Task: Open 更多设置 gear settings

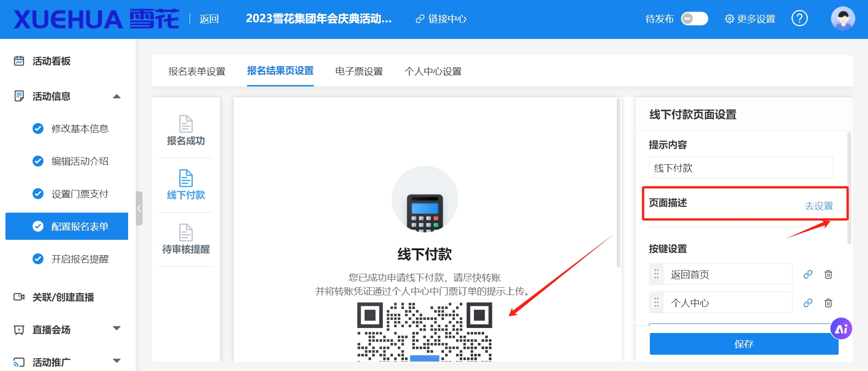Action: [750, 19]
